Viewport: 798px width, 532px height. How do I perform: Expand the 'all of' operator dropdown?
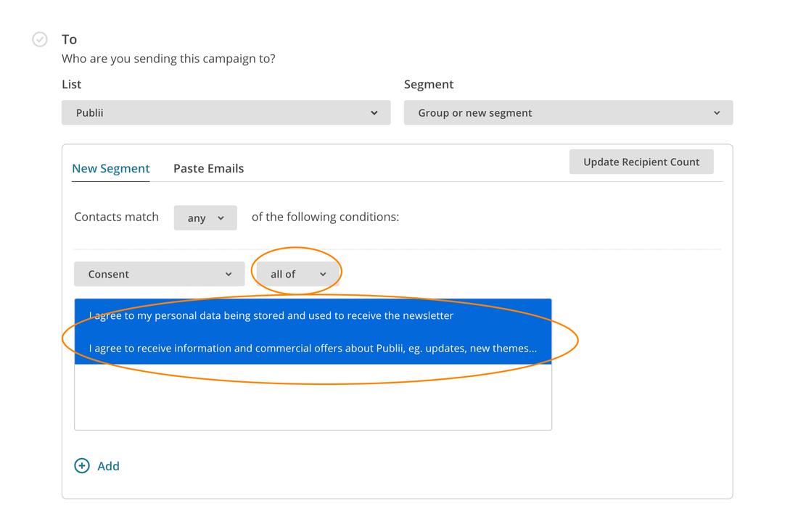(x=297, y=275)
